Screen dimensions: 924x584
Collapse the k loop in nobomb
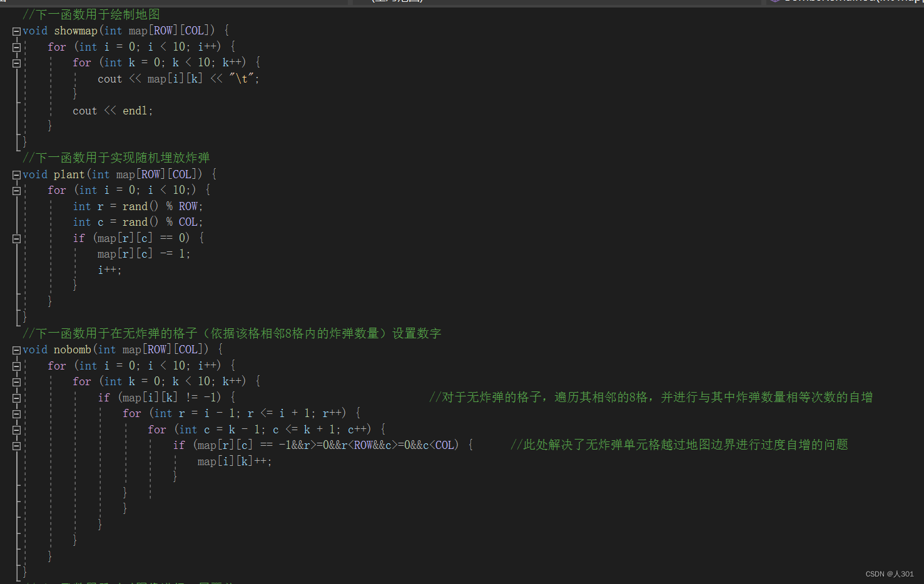[16, 382]
